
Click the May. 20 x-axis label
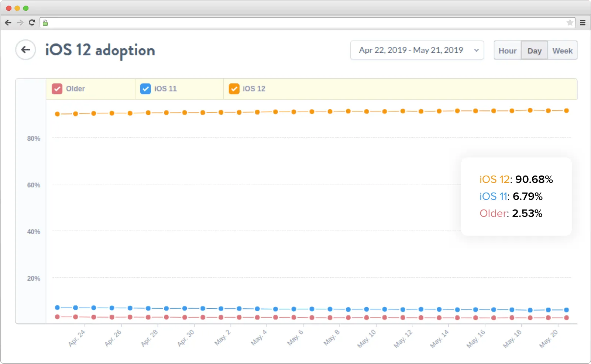point(549,339)
